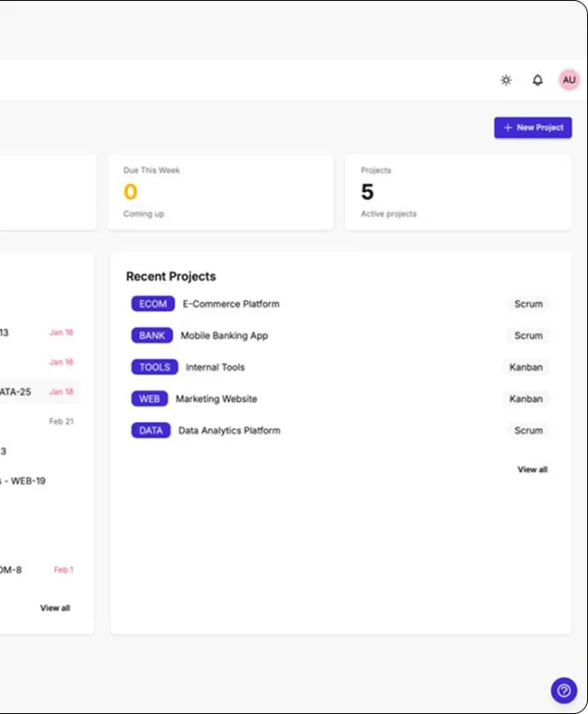Click the ECOM project badge
Image resolution: width=588 pixels, height=714 pixels.
click(x=152, y=304)
